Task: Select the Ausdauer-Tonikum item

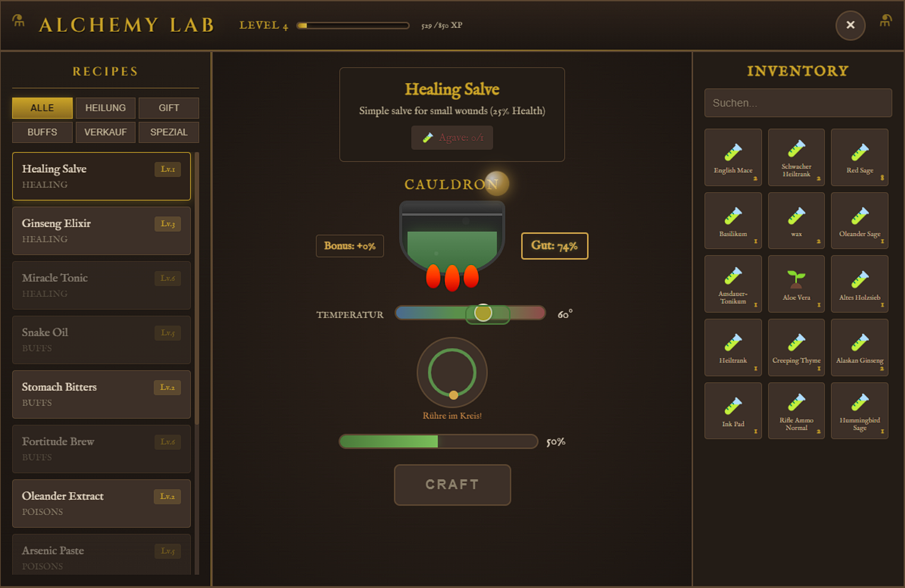Action: coord(733,284)
